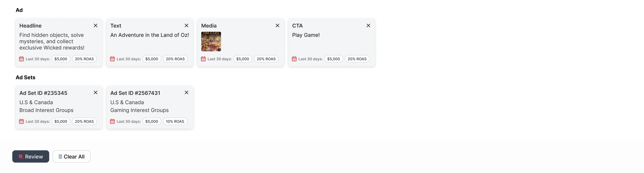This screenshot has width=644, height=173.
Task: Click the calendar icon on Ad Set #2567431
Action: 112,121
